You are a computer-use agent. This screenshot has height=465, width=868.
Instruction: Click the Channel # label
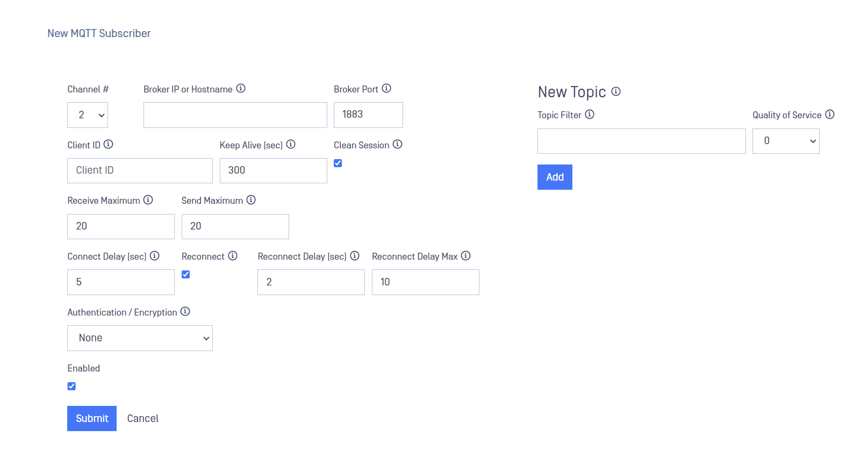(88, 89)
